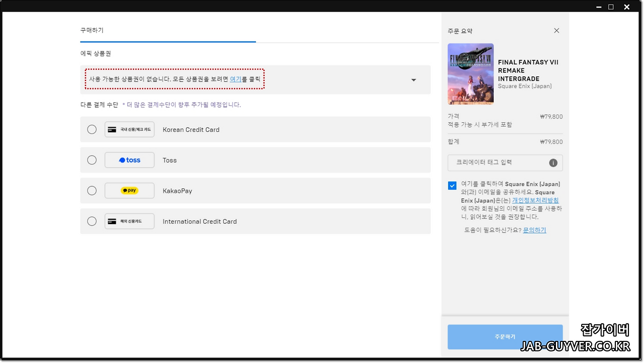Click the 에픽 상품권 heading

[x=96, y=53]
